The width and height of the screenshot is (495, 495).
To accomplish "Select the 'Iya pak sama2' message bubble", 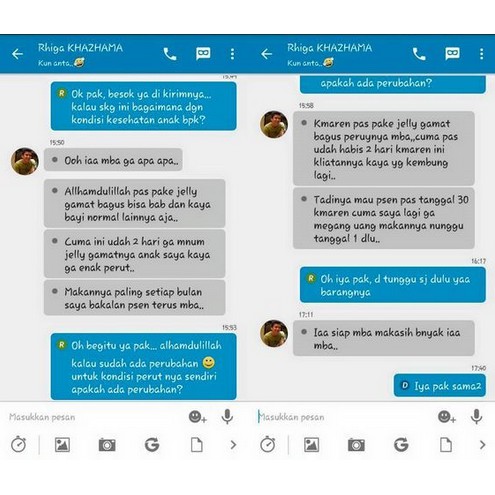I will [440, 386].
